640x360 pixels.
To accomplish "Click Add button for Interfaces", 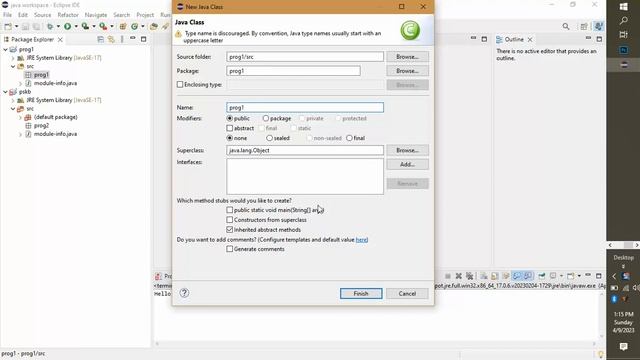I will click(407, 164).
